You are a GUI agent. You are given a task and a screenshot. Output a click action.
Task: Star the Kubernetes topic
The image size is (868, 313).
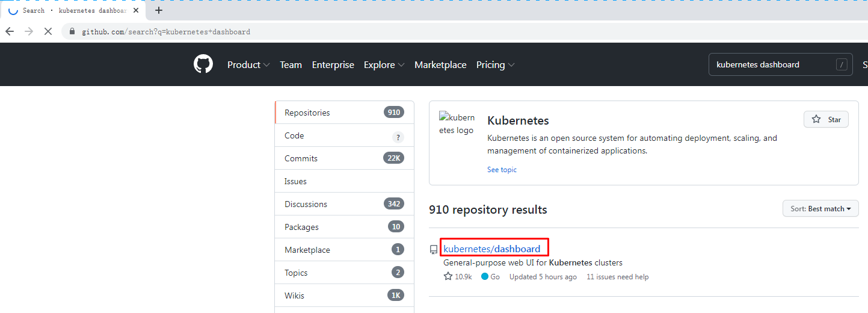pos(826,119)
